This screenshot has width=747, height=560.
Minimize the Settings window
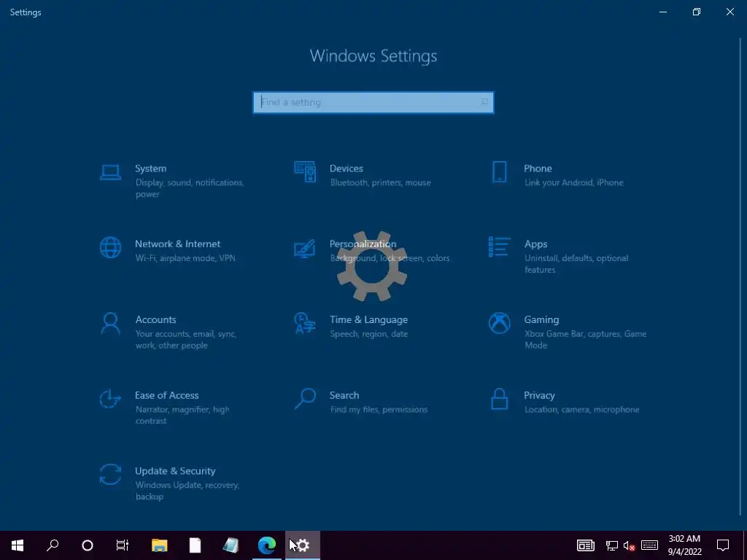click(x=662, y=12)
